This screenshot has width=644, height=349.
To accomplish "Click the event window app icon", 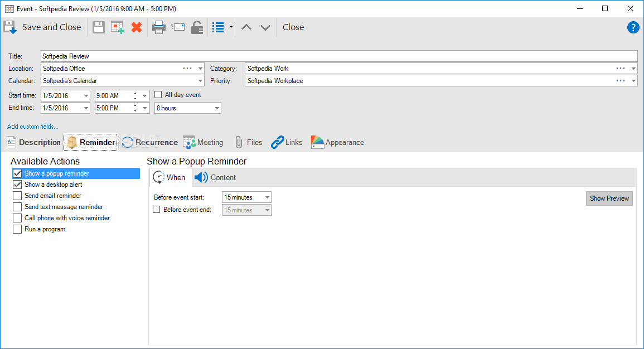I will click(9, 8).
